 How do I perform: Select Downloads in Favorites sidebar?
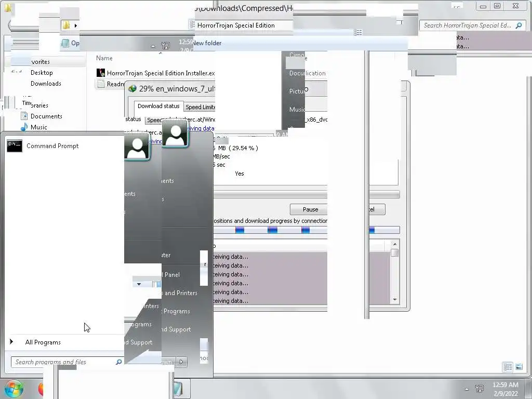46,84
